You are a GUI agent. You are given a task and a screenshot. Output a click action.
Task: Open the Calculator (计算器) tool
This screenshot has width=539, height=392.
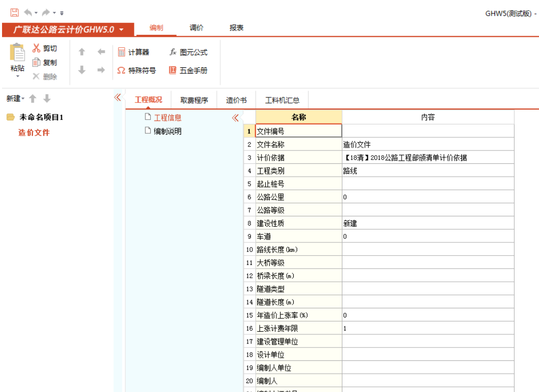pos(133,53)
